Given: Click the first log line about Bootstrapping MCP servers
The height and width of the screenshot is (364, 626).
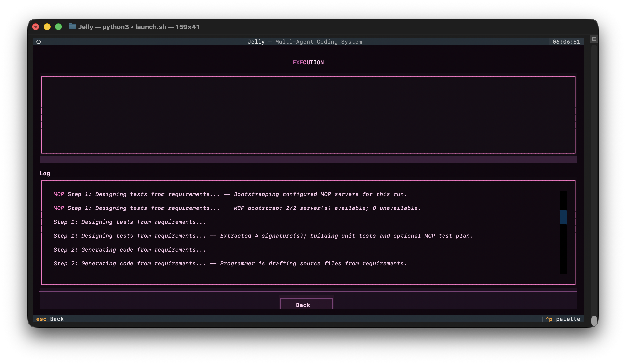Looking at the screenshot, I should 230,194.
